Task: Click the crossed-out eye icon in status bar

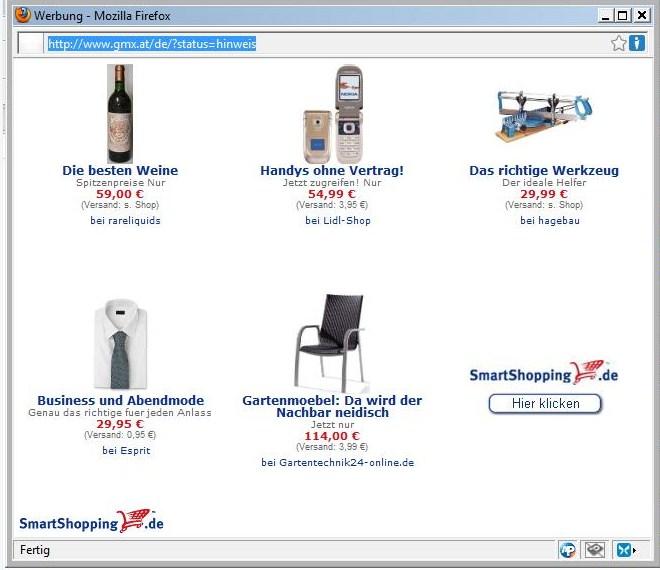Action: (x=594, y=550)
